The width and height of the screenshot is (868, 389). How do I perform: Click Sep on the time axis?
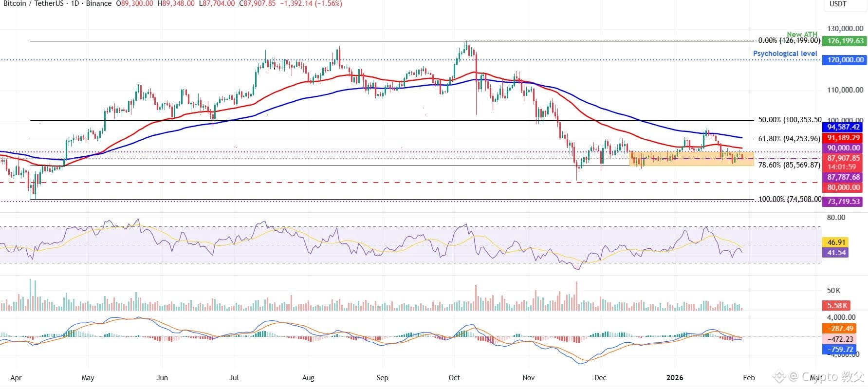(x=382, y=378)
